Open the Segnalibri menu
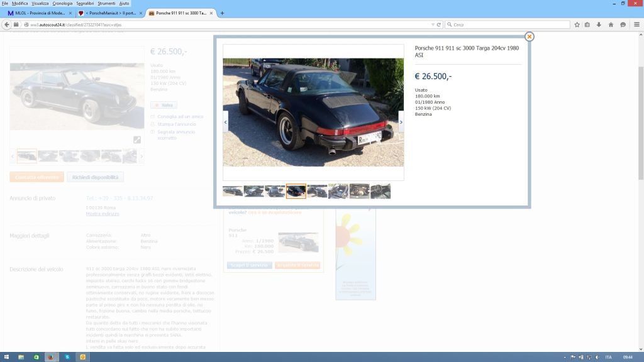 click(x=85, y=3)
